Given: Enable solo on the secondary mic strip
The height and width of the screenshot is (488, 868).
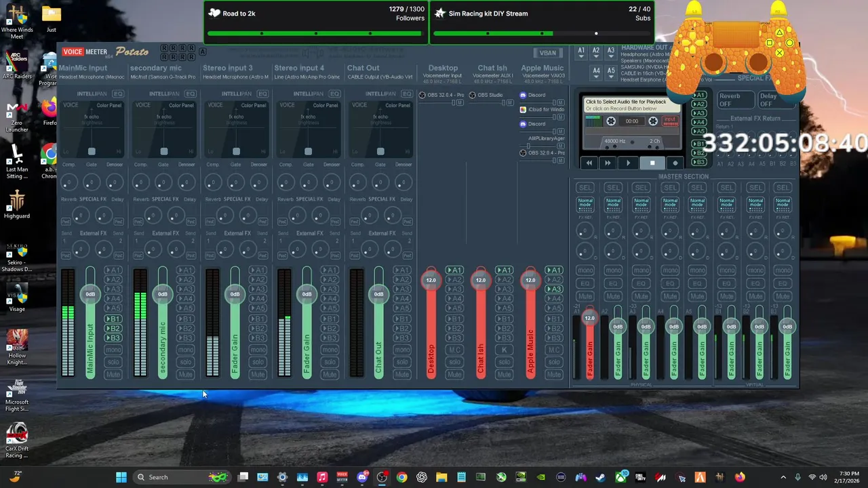Looking at the screenshot, I should click(x=185, y=362).
